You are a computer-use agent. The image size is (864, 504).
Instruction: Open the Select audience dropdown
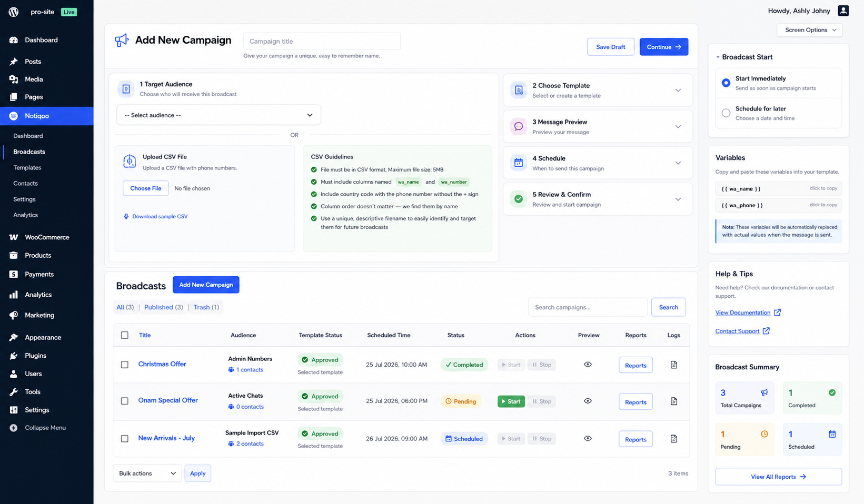[x=219, y=115]
